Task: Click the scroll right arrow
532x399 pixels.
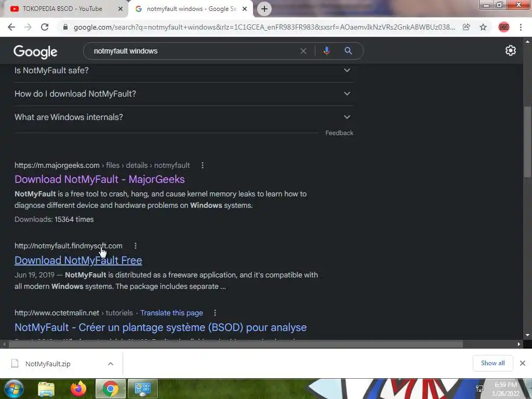Action: pyautogui.click(x=519, y=344)
